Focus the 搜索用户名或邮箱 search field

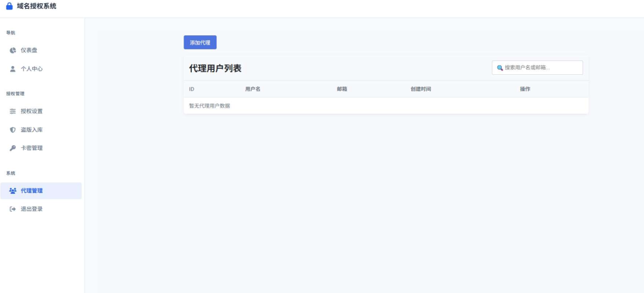point(537,68)
